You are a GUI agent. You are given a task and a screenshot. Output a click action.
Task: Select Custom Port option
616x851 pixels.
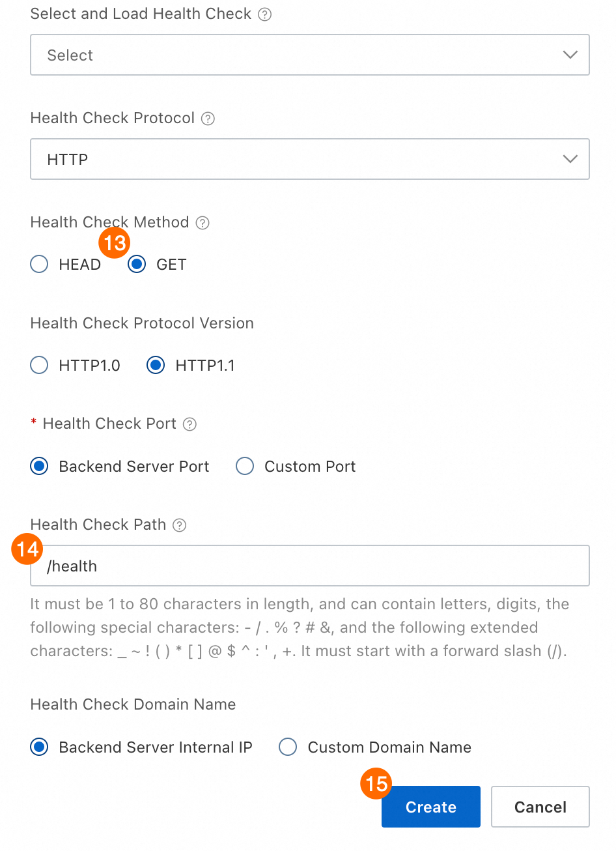click(245, 467)
